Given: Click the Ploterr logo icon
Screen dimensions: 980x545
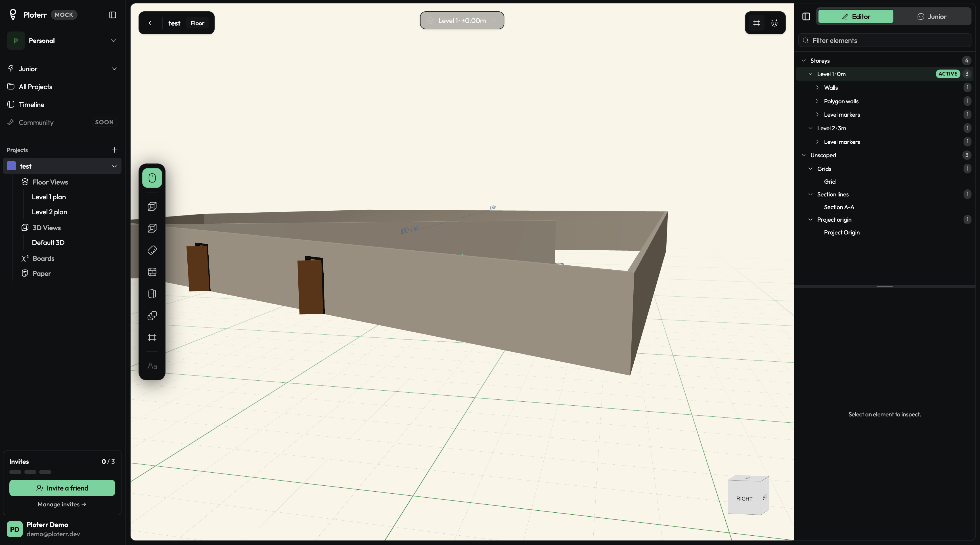Looking at the screenshot, I should point(13,15).
